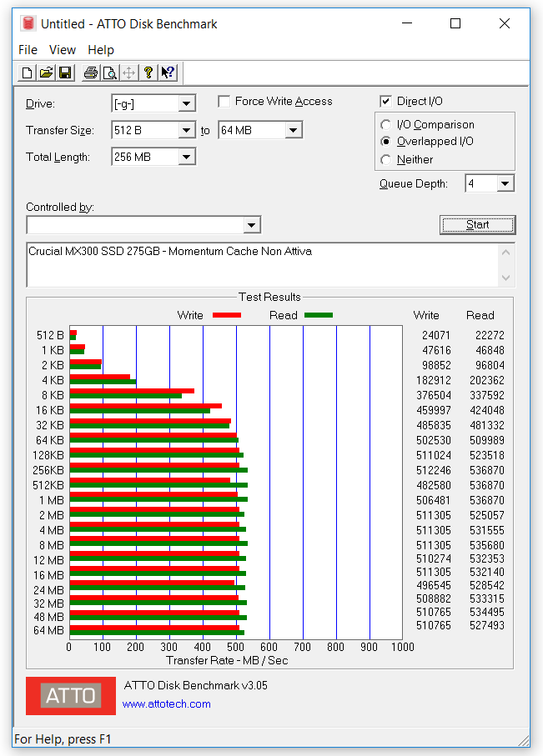Open the File menu
Screen dimensions: 543x756
[28, 50]
